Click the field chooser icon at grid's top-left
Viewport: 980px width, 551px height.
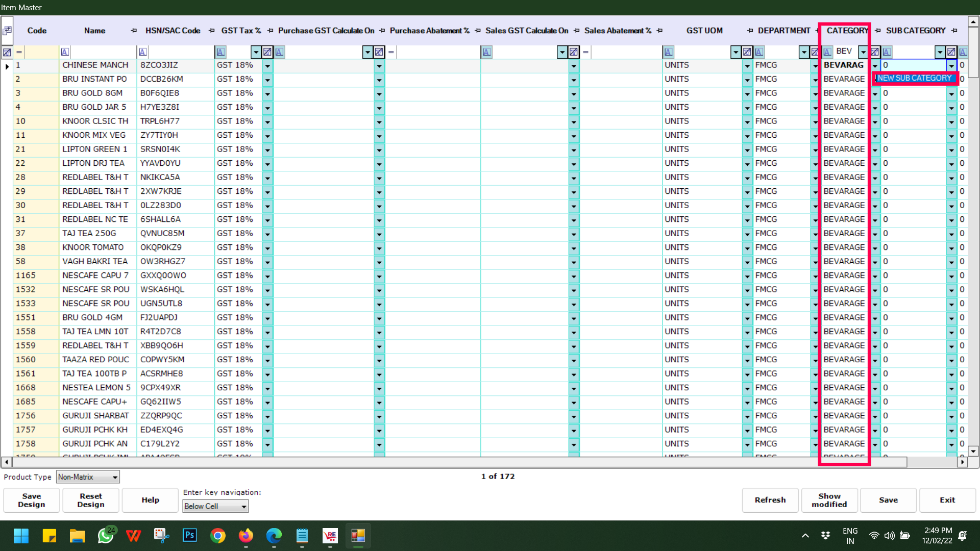coord(7,31)
